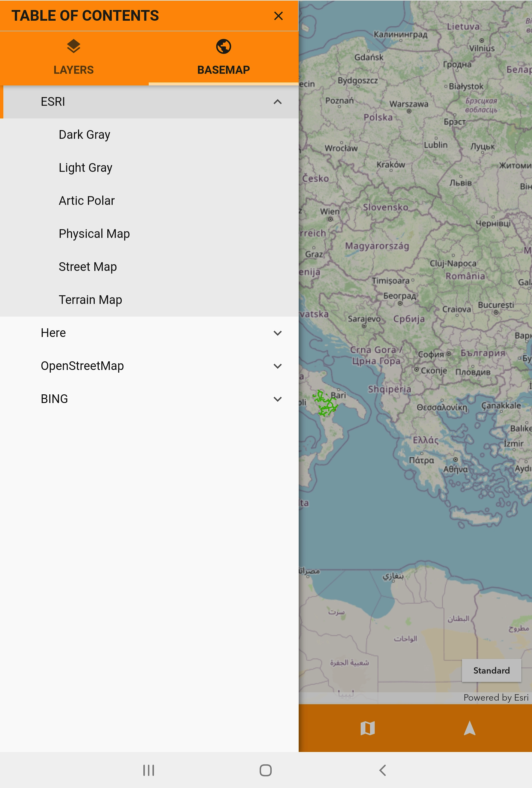
Task: Apply the Terrain Map basemap
Action: click(x=149, y=300)
